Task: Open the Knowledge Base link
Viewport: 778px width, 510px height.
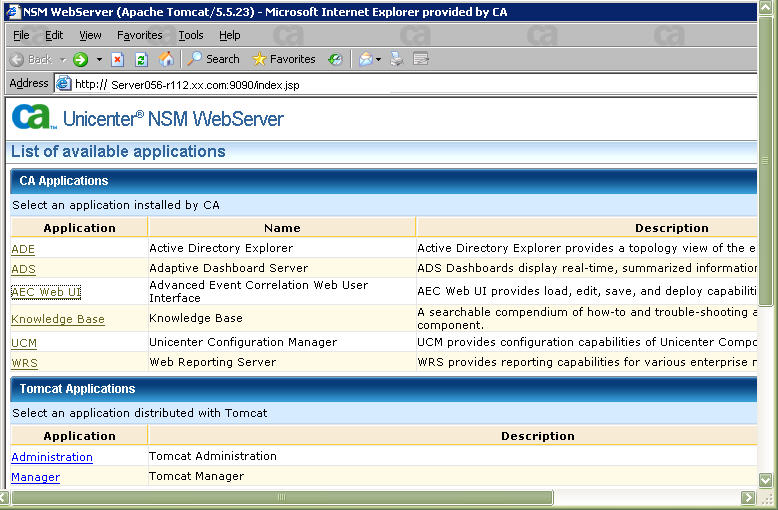Action: pyautogui.click(x=57, y=319)
